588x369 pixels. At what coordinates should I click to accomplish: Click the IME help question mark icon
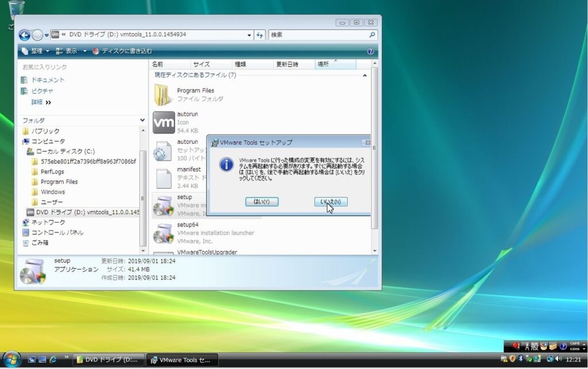coord(563,347)
